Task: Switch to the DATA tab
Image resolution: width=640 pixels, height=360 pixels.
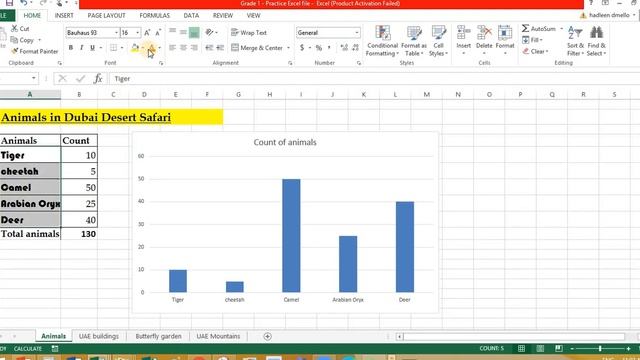Action: pos(191,16)
